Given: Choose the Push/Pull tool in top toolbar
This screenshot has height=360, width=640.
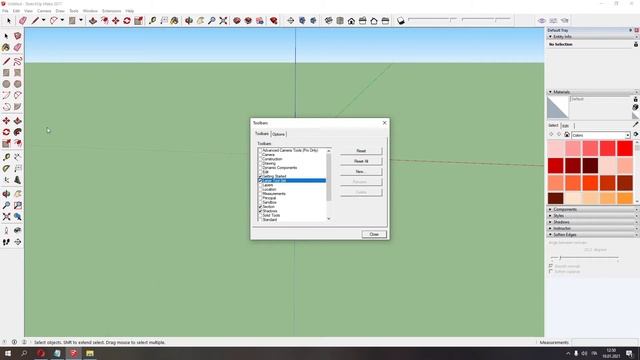Looking at the screenshot, I should 93,20.
